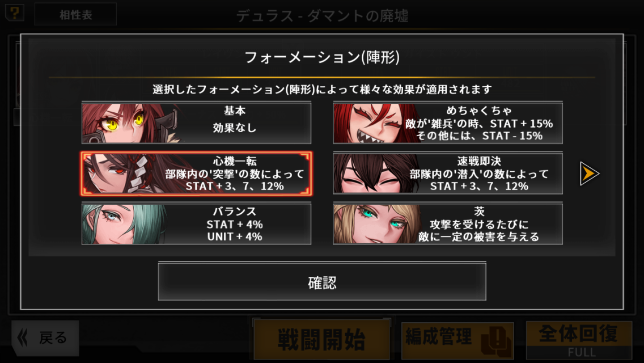
Task: Click the question mark help icon
Action: click(x=15, y=12)
